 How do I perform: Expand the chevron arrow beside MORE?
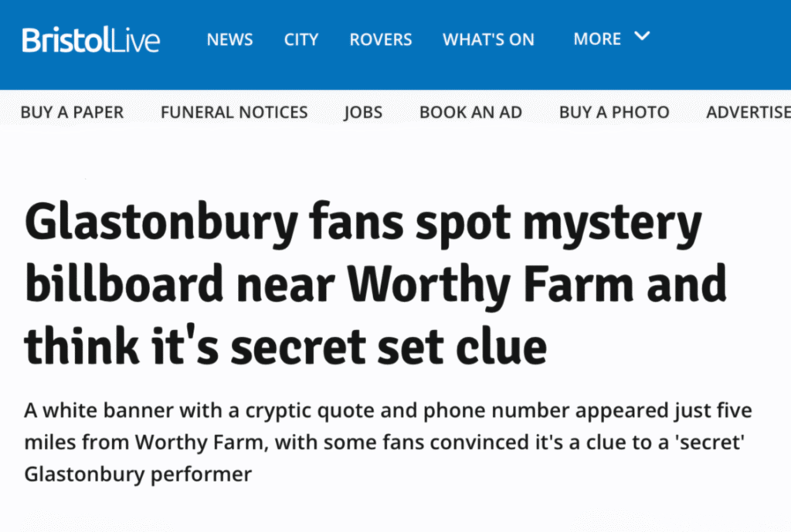(x=643, y=36)
